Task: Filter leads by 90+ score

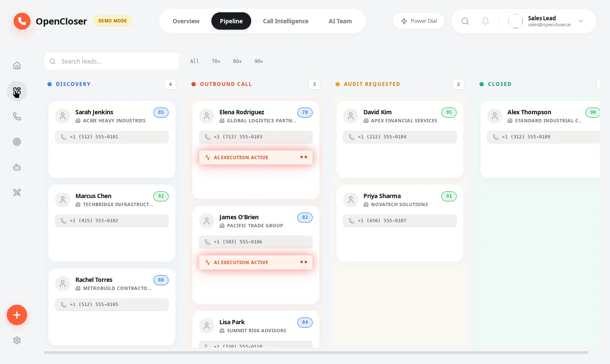Action: [259, 61]
